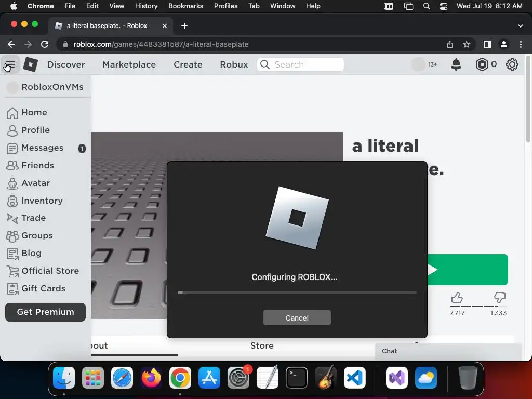Click the share page icon in address bar
Image resolution: width=532 pixels, height=399 pixels.
(450, 44)
